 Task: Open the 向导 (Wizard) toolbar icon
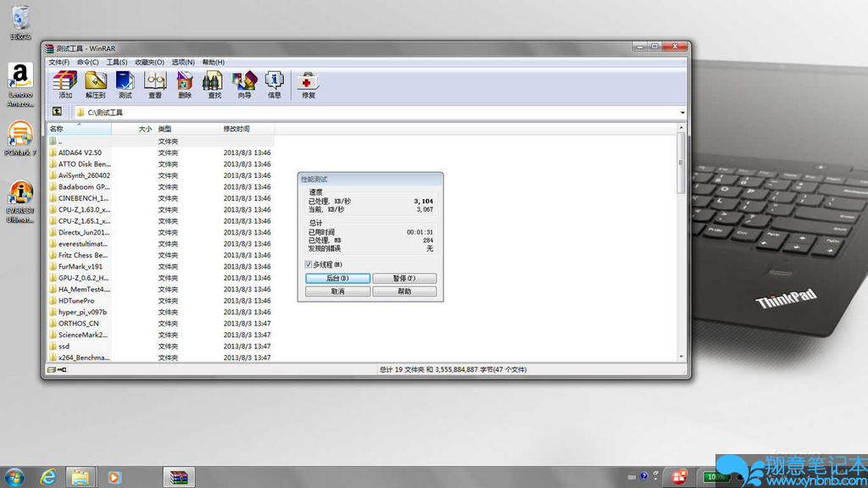244,85
